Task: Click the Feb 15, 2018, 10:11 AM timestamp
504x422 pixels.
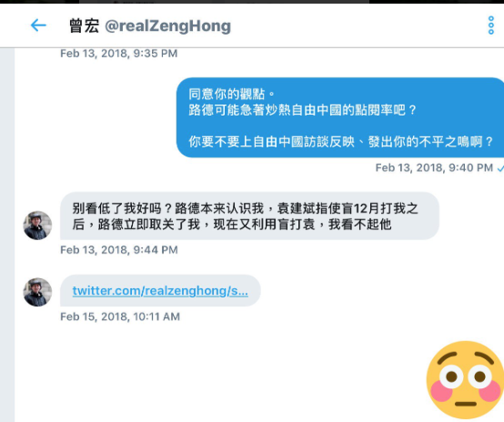Action: (x=120, y=316)
